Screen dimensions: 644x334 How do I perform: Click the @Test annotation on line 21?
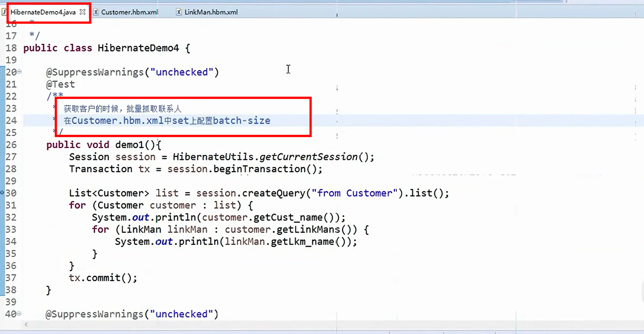61,84
